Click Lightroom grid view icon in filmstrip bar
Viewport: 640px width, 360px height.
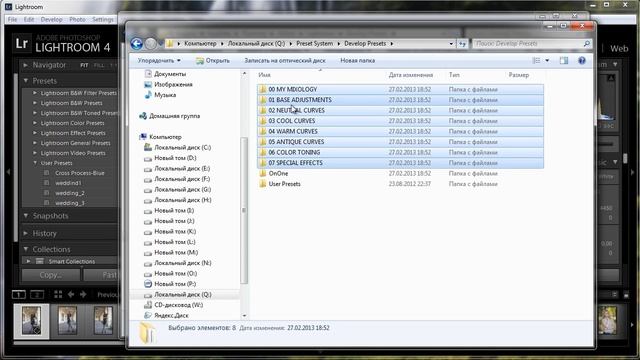58,294
